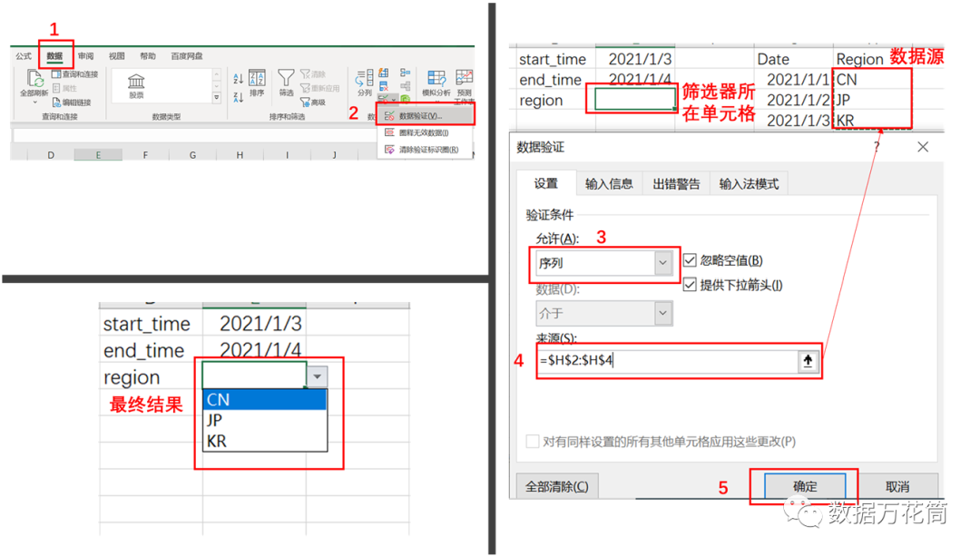Click the Flash Fill icon beside 分列
980x556 pixels.
pyautogui.click(x=383, y=73)
